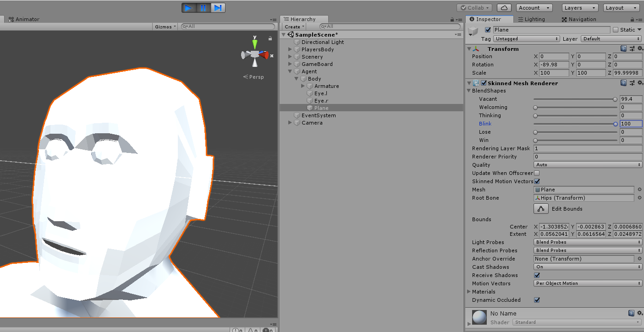Open the Tag dropdown showing Untagged

click(527, 39)
